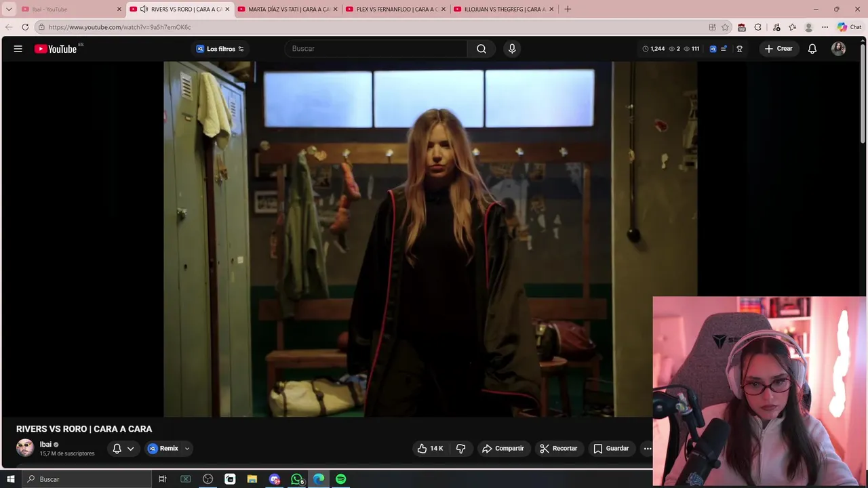Click the 1,244 clock stat

654,49
